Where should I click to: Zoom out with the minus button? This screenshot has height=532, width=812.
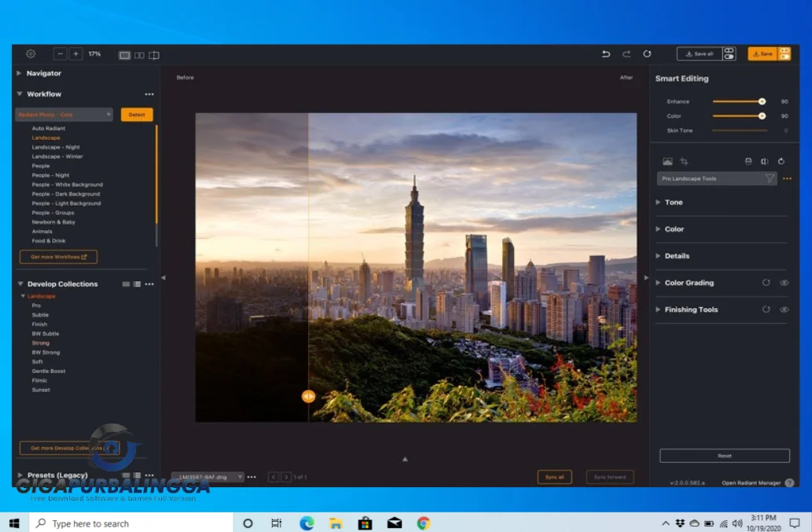coord(60,53)
